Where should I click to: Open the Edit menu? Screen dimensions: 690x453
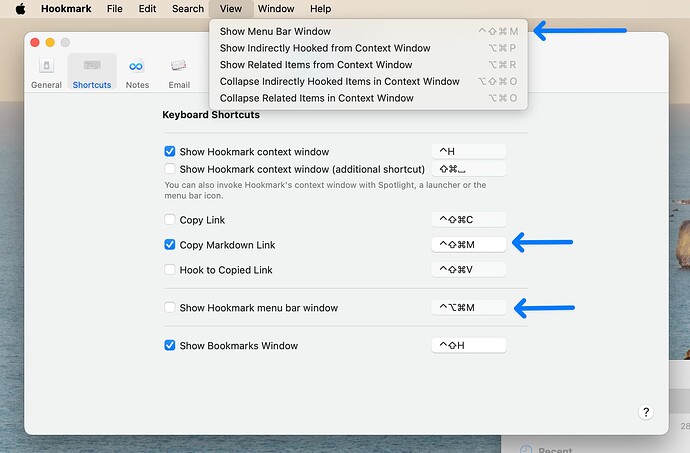click(x=147, y=9)
